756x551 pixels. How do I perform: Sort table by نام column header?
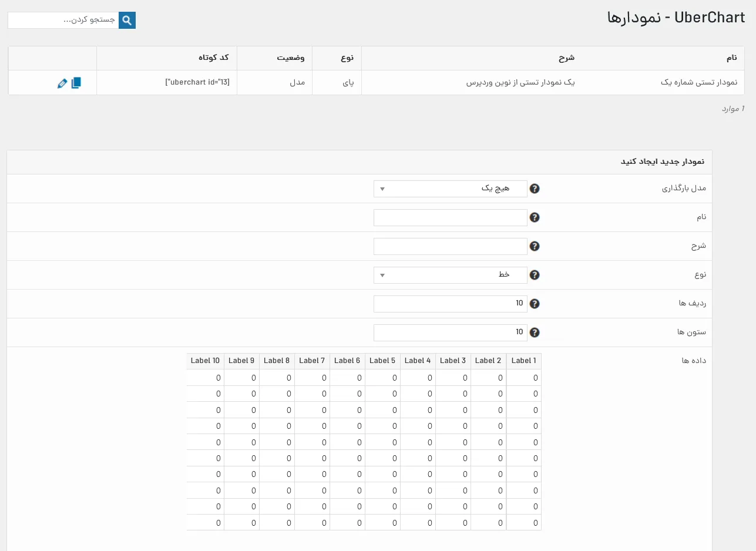pos(732,58)
